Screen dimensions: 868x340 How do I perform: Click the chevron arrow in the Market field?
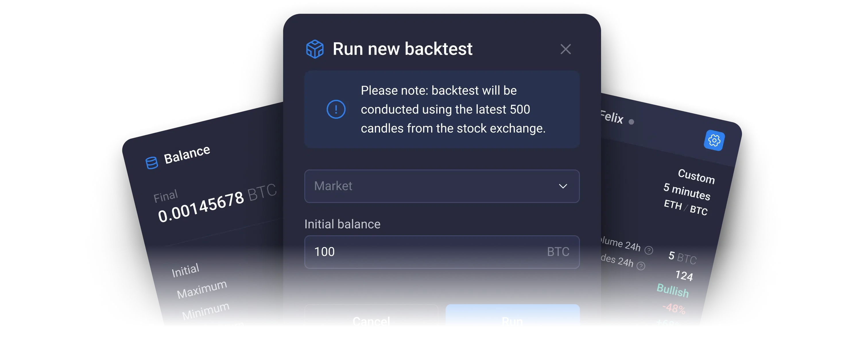point(563,186)
